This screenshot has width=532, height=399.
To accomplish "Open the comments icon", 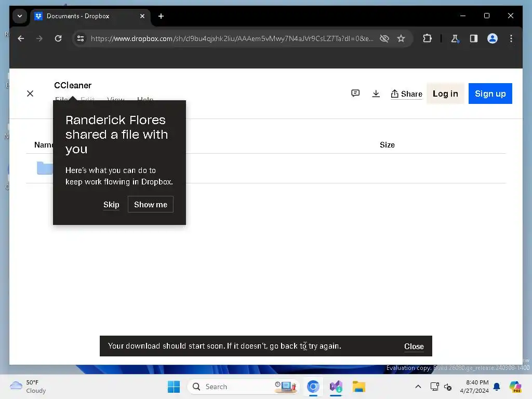I will click(355, 94).
